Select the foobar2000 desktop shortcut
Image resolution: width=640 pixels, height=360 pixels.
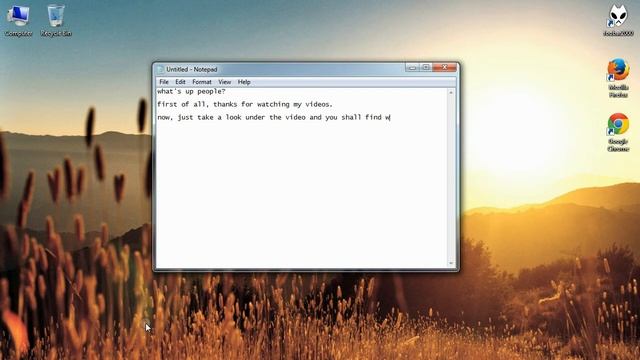tap(618, 20)
